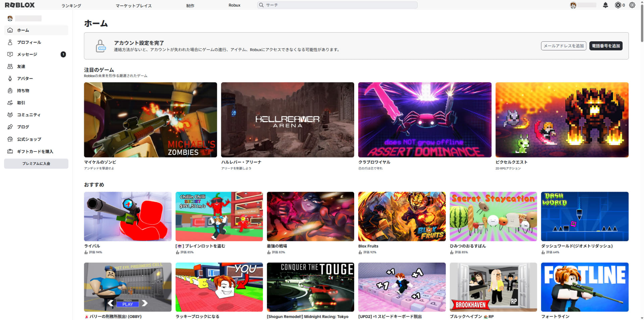The height and width of the screenshot is (320, 644).
Task: Open pixel quest fire monster thumbnail
Action: pyautogui.click(x=562, y=120)
